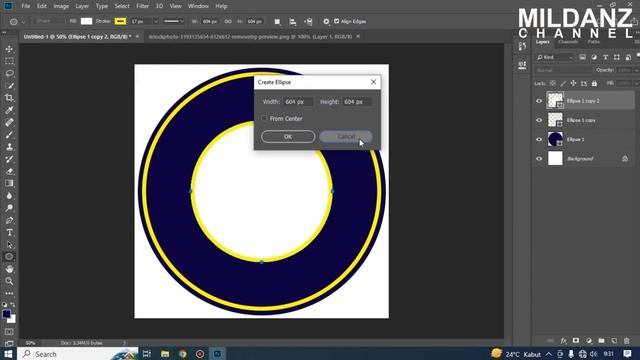
Task: Open the Edit Toolbar ellipsis
Action: click(9, 293)
